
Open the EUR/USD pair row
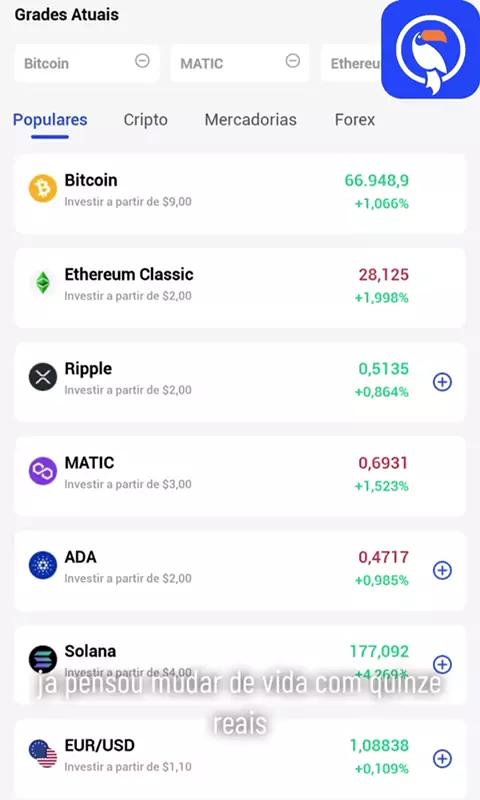(240, 758)
